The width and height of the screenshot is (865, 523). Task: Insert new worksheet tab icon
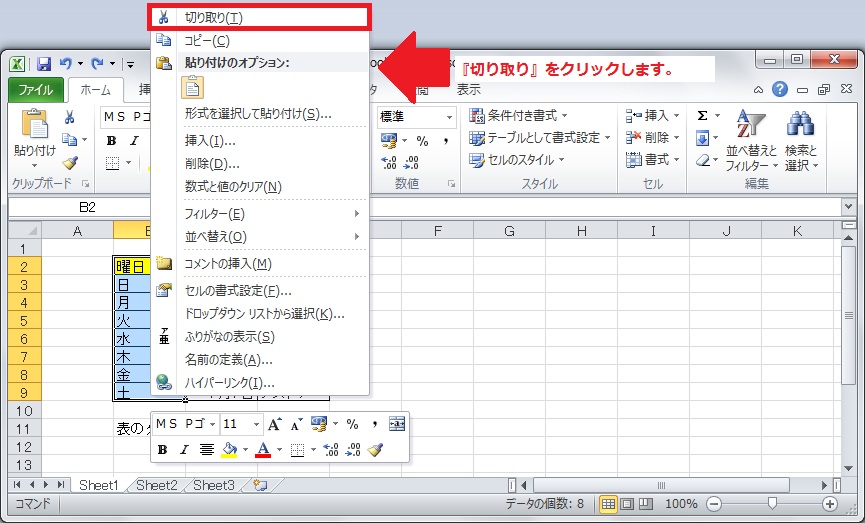260,485
